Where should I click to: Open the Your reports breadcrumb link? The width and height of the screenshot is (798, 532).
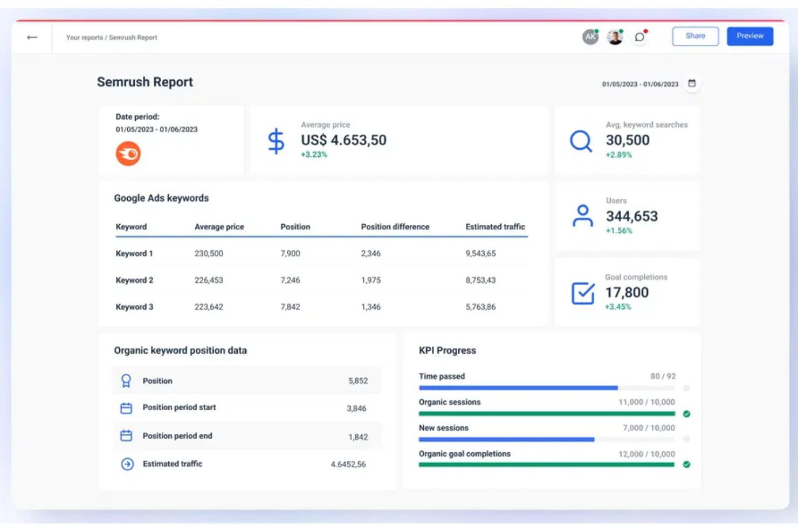[84, 38]
